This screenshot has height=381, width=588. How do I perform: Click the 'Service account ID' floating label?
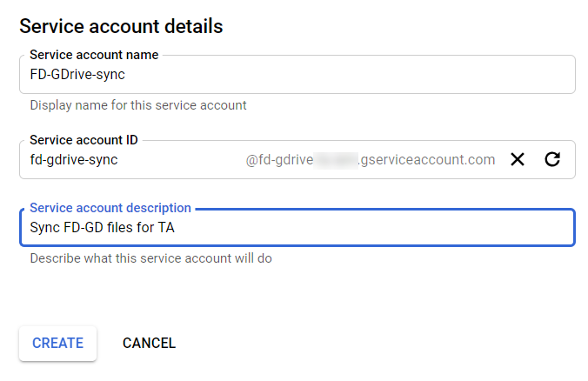pyautogui.click(x=84, y=139)
